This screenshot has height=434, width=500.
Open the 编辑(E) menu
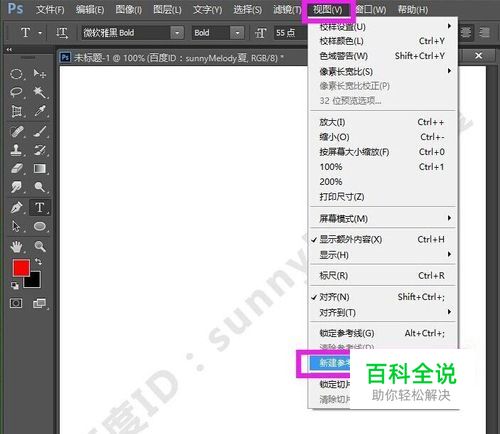[90, 10]
